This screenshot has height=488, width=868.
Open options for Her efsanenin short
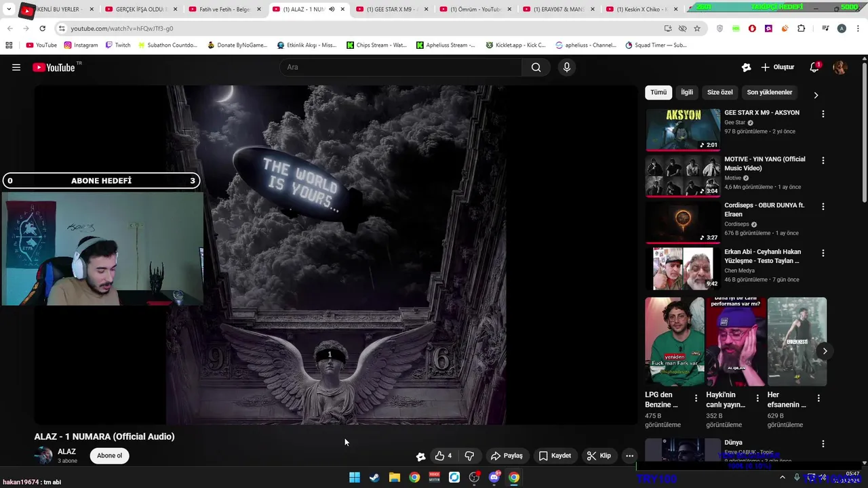pyautogui.click(x=818, y=399)
